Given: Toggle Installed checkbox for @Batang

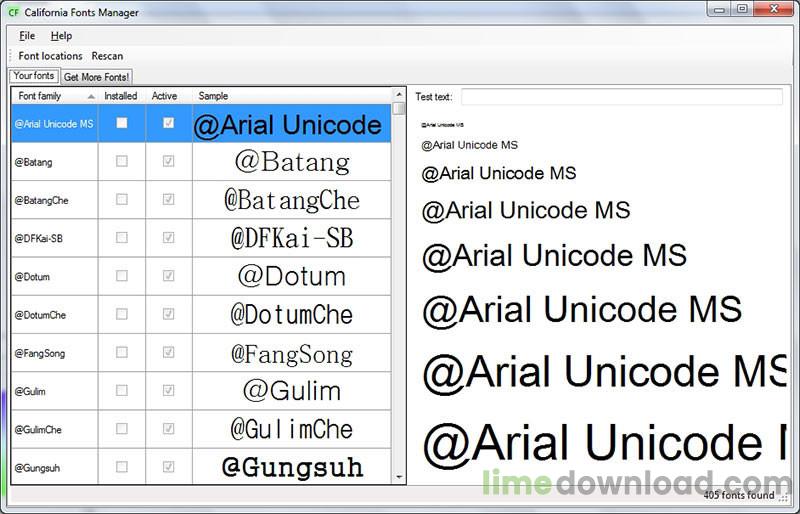Looking at the screenshot, I should click(x=121, y=161).
